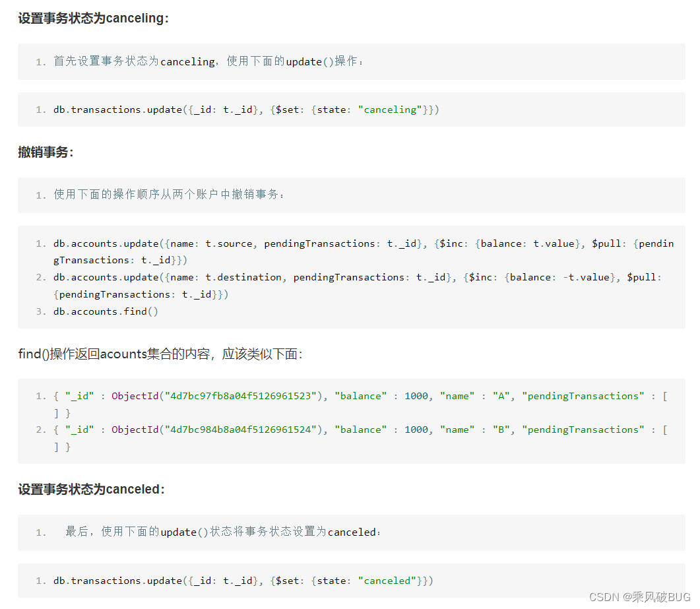Click balance 1000 in account A row
The image size is (700, 609).
point(416,396)
